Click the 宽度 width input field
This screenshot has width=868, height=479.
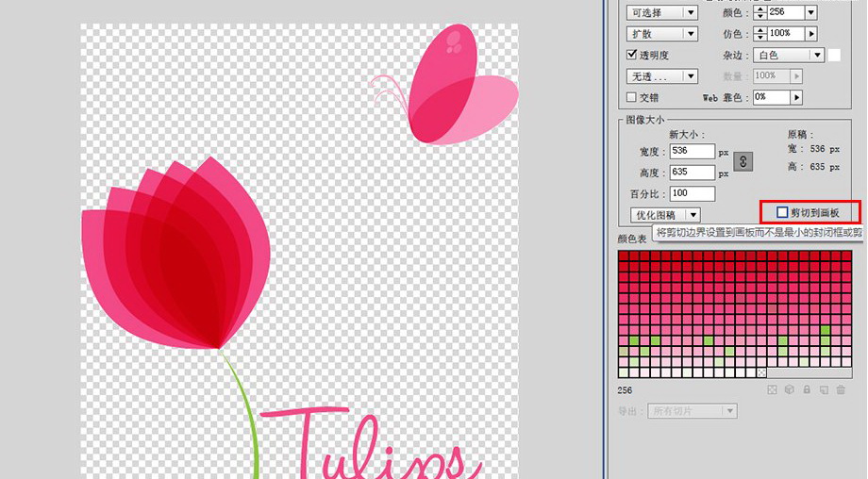coord(692,151)
